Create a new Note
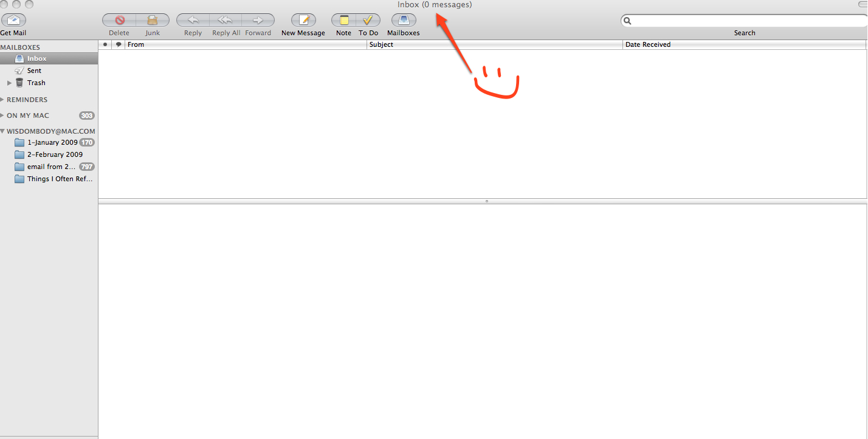This screenshot has width=868, height=439. (x=343, y=20)
